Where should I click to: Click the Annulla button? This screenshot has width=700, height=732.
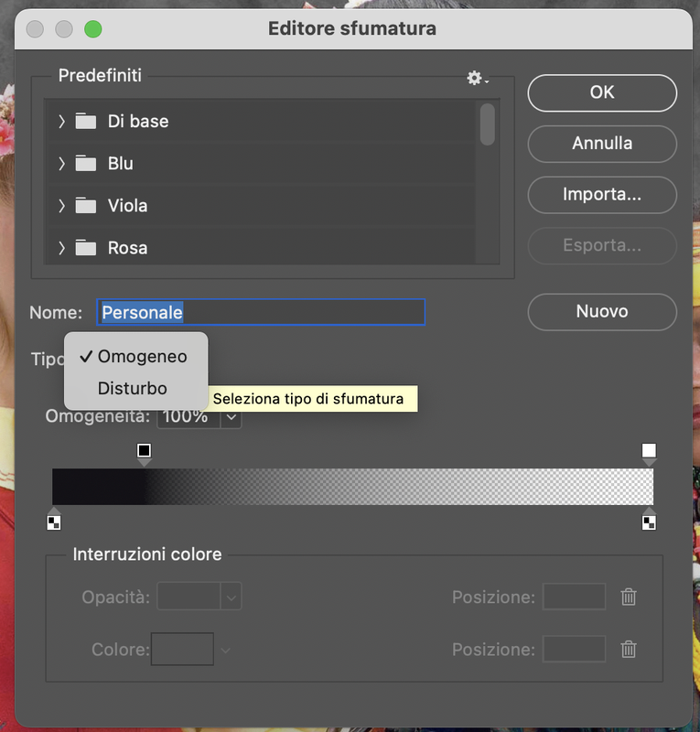pyautogui.click(x=602, y=144)
